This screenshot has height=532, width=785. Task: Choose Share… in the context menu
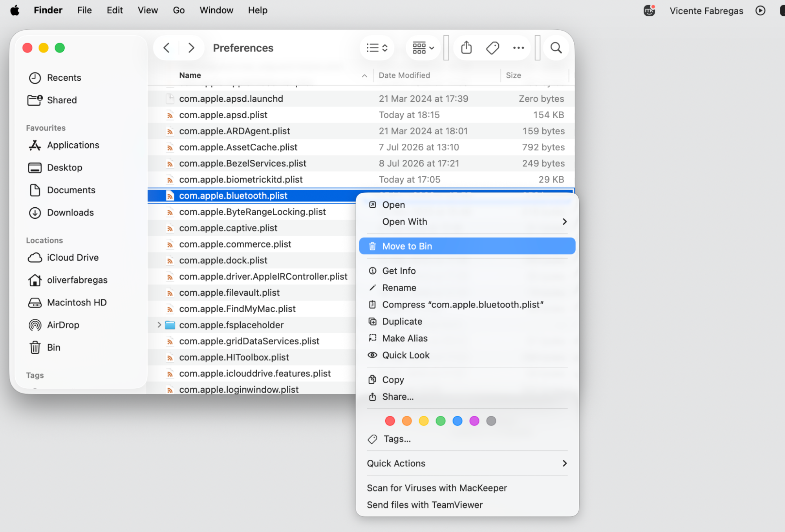click(467, 397)
